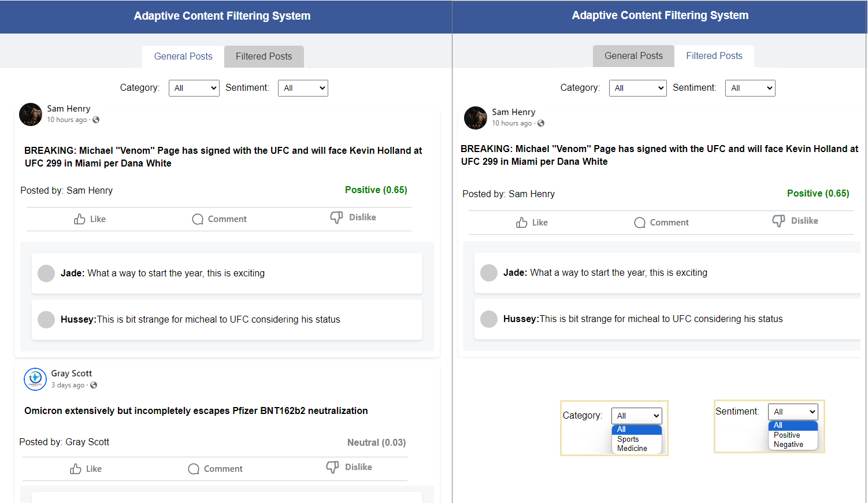Open Gray Scott's profile avatar
This screenshot has height=503, width=868.
pos(35,379)
